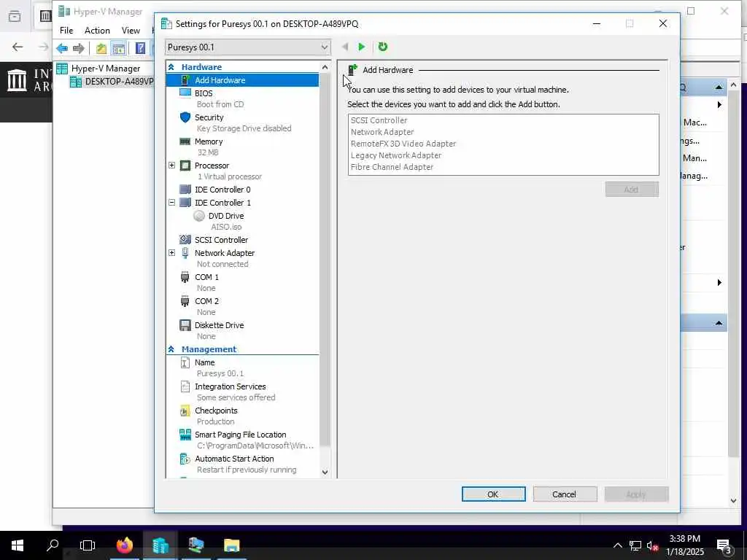Screen dimensions: 747x560
Task: Click the COM 1 port icon
Action: [185, 277]
